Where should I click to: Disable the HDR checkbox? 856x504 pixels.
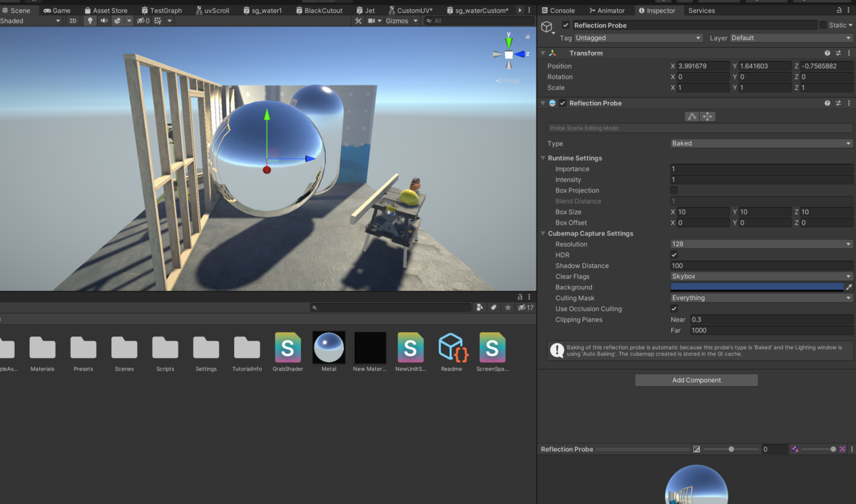pos(673,254)
